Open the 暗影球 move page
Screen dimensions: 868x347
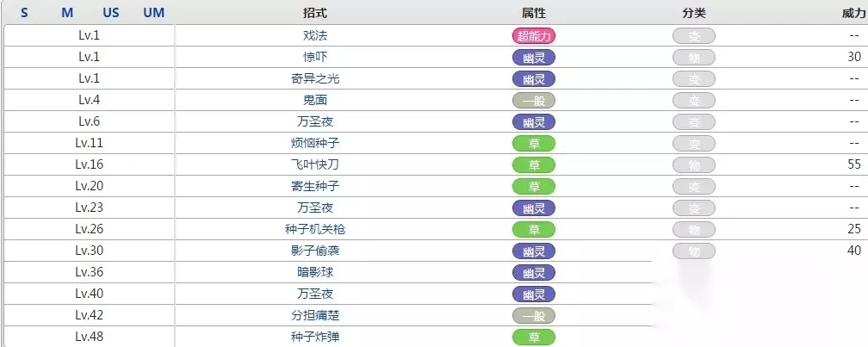click(x=315, y=272)
